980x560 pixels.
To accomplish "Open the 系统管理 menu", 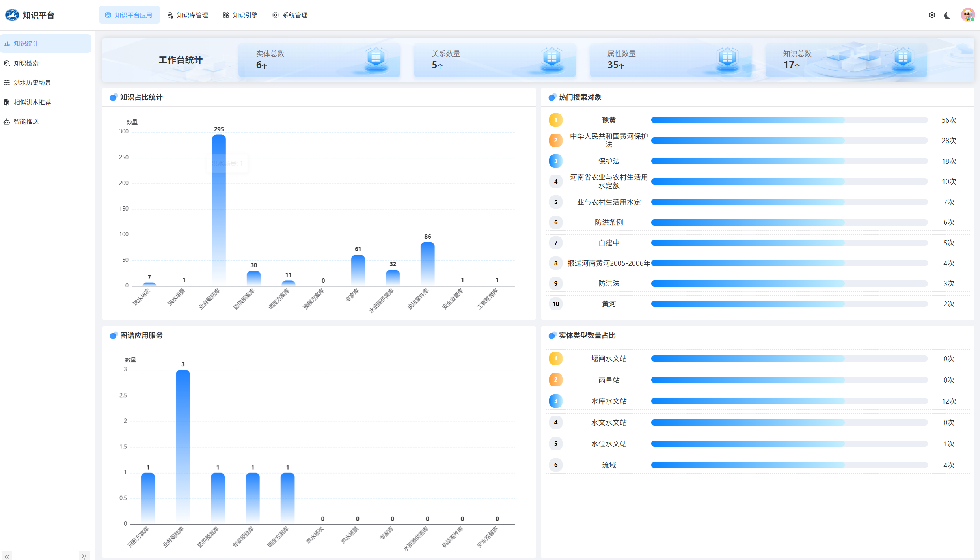I will coord(290,15).
